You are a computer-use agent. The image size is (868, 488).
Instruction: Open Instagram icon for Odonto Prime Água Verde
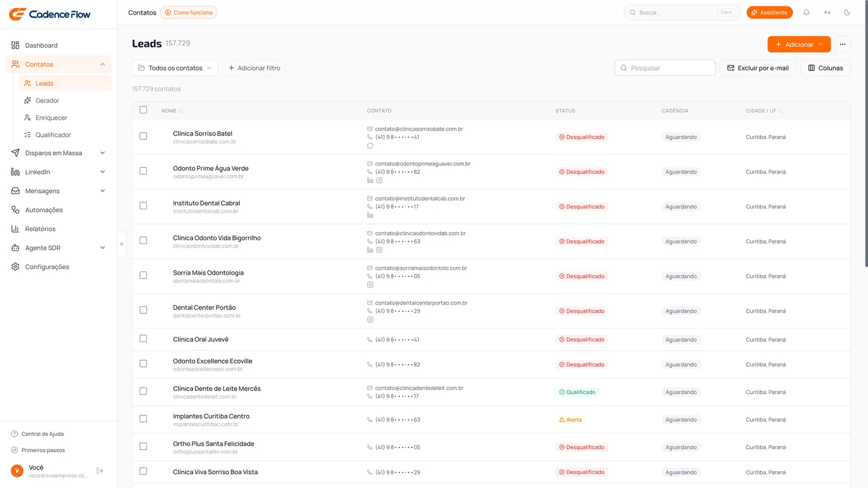pyautogui.click(x=379, y=180)
